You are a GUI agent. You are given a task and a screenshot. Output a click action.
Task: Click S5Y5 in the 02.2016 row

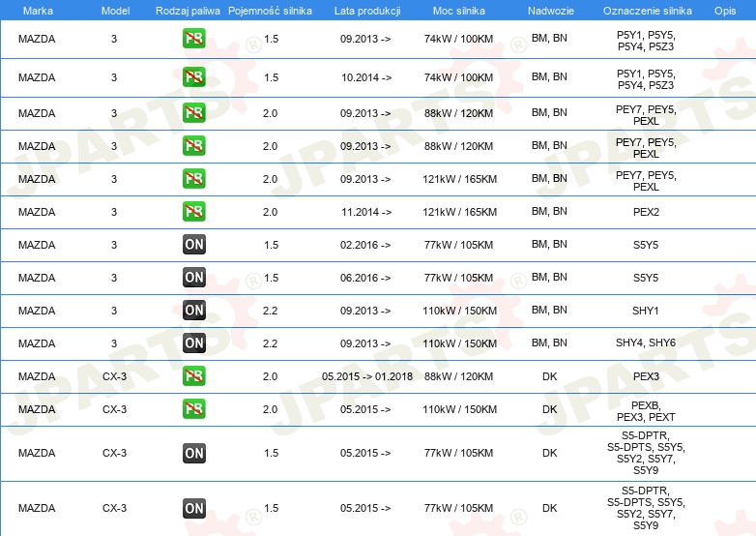pos(646,245)
